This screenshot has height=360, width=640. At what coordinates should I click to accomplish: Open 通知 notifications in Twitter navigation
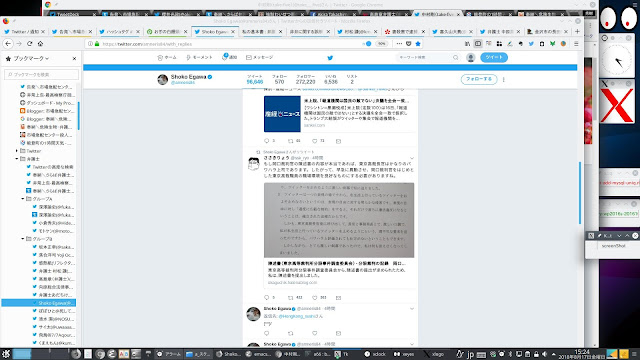coord(230,57)
